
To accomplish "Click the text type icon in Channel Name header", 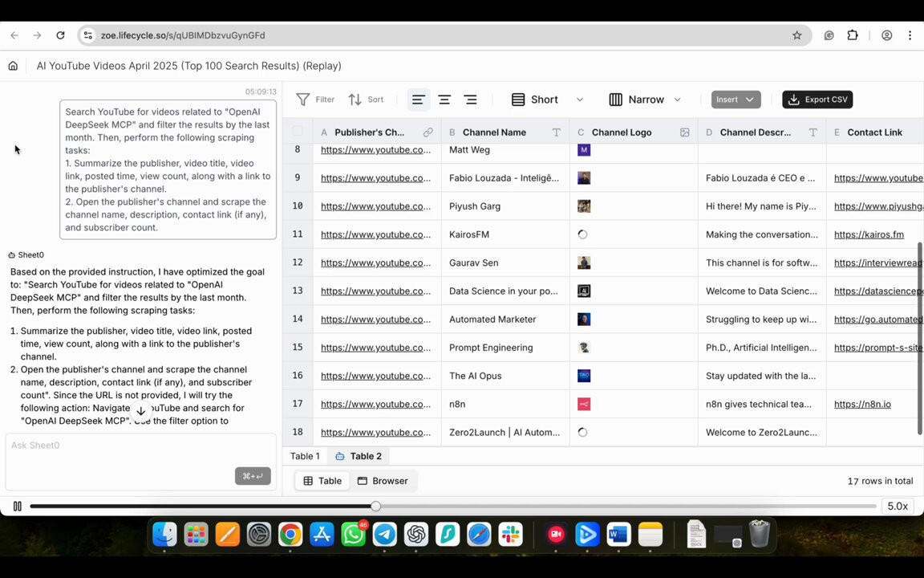I will pos(556,132).
